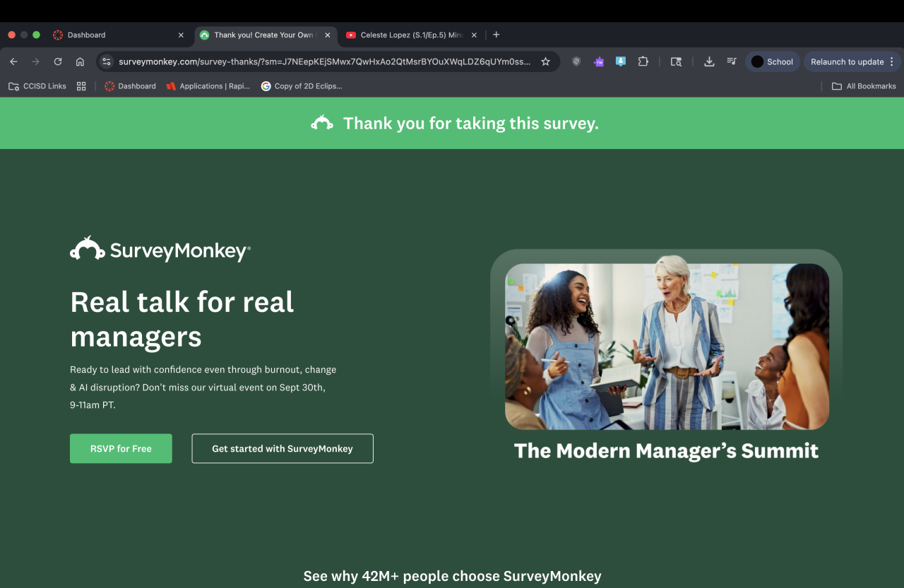Open the shield extension icon
Screen dimensions: 904x588
(x=576, y=61)
